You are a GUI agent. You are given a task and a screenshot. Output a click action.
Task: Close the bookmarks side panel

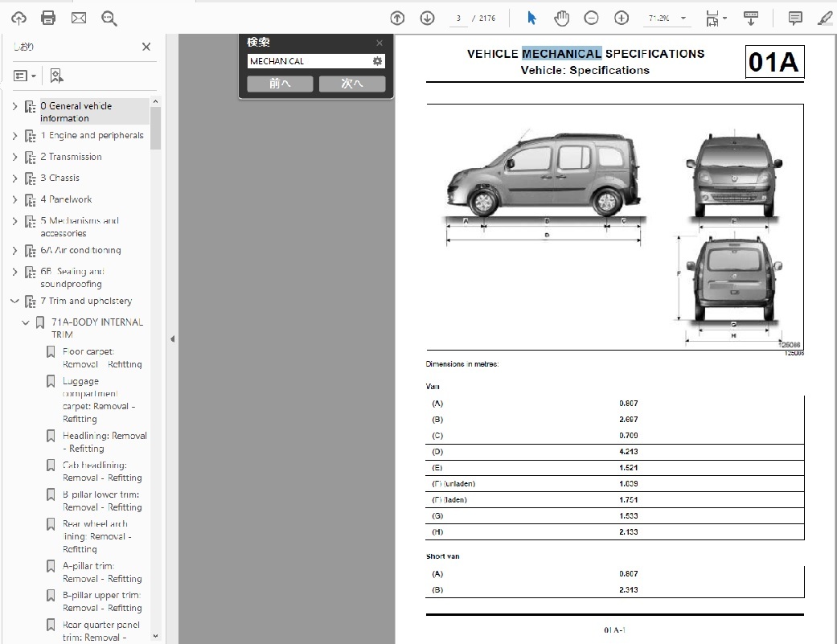coord(146,47)
